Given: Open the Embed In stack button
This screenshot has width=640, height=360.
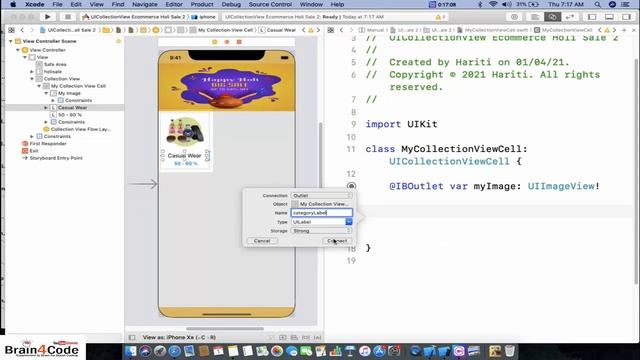Looking at the screenshot, I should (282, 338).
